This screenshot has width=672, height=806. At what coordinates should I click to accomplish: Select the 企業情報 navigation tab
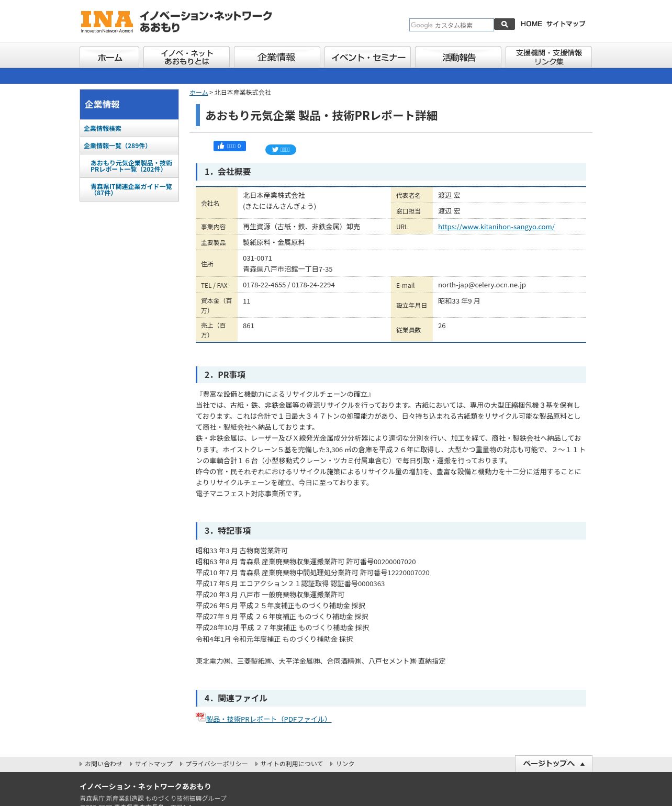(x=277, y=57)
